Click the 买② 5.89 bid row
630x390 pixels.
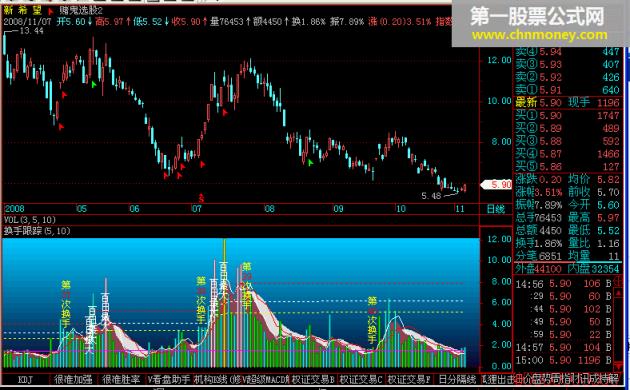[x=567, y=129]
